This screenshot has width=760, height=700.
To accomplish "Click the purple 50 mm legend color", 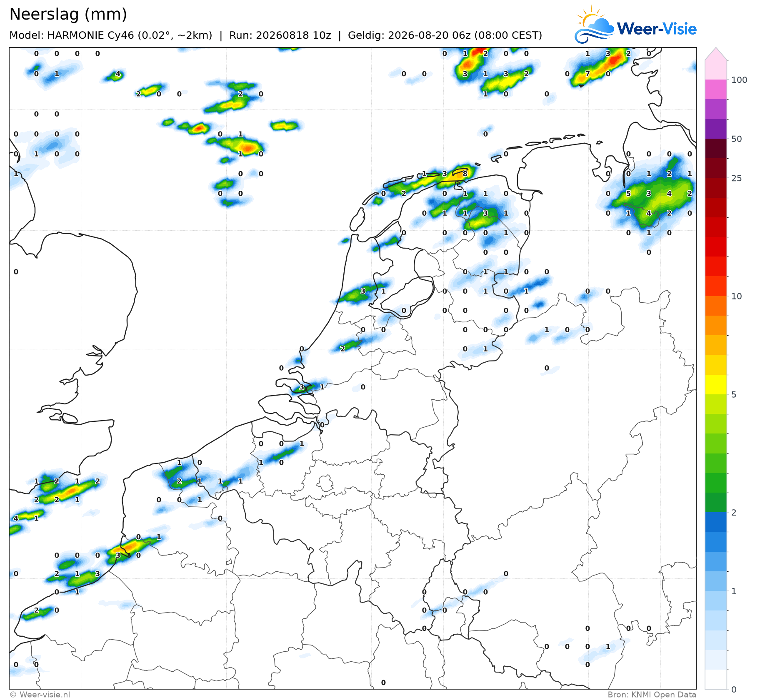I will (x=716, y=129).
